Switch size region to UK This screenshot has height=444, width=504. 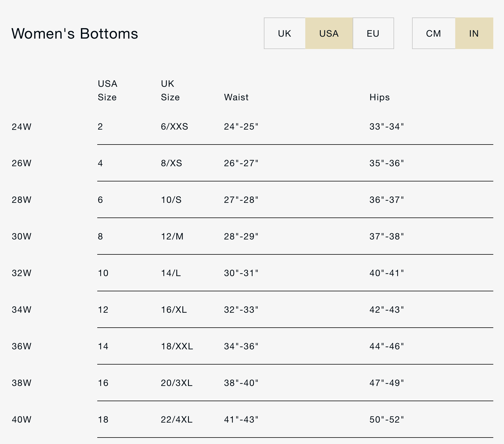284,34
